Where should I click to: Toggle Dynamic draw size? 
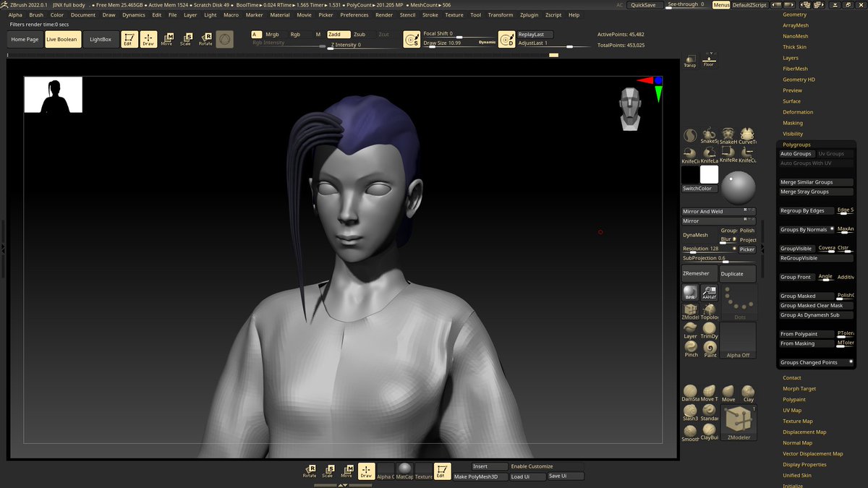(488, 43)
